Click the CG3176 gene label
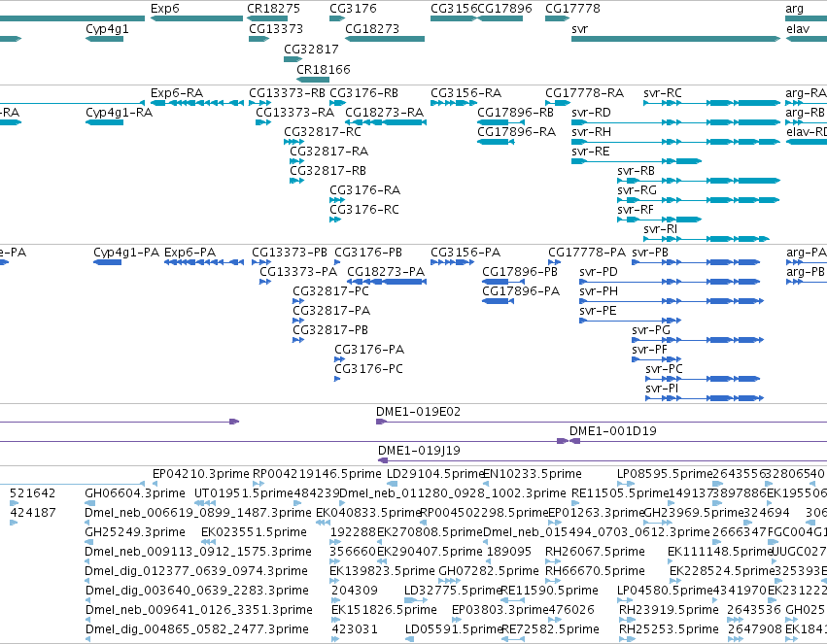 (x=353, y=9)
